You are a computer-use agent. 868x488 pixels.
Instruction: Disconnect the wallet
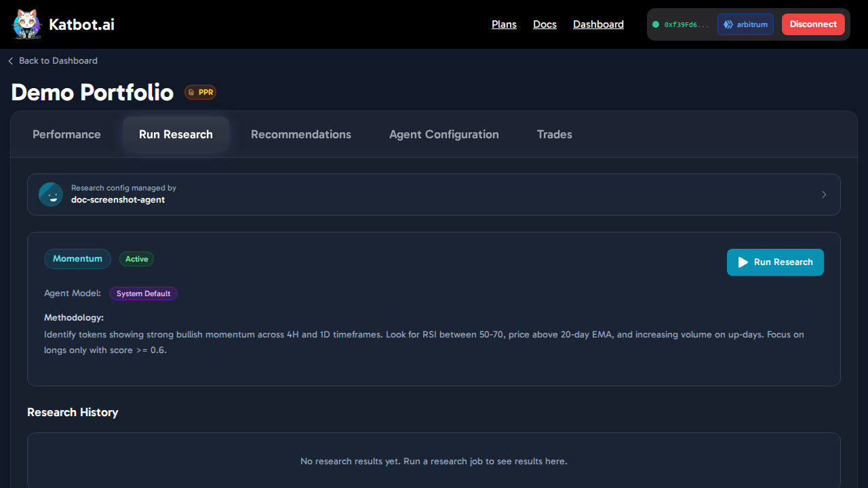coord(813,24)
